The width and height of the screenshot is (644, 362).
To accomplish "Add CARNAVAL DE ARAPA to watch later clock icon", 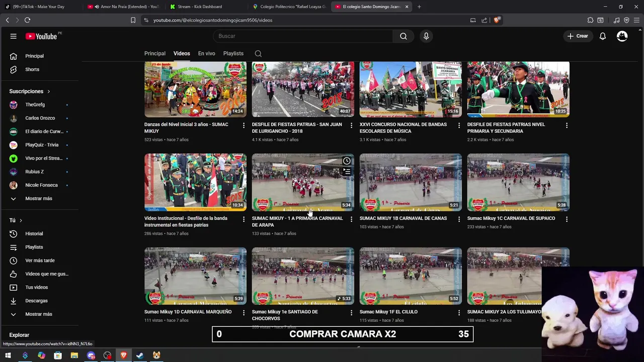I will (x=347, y=161).
